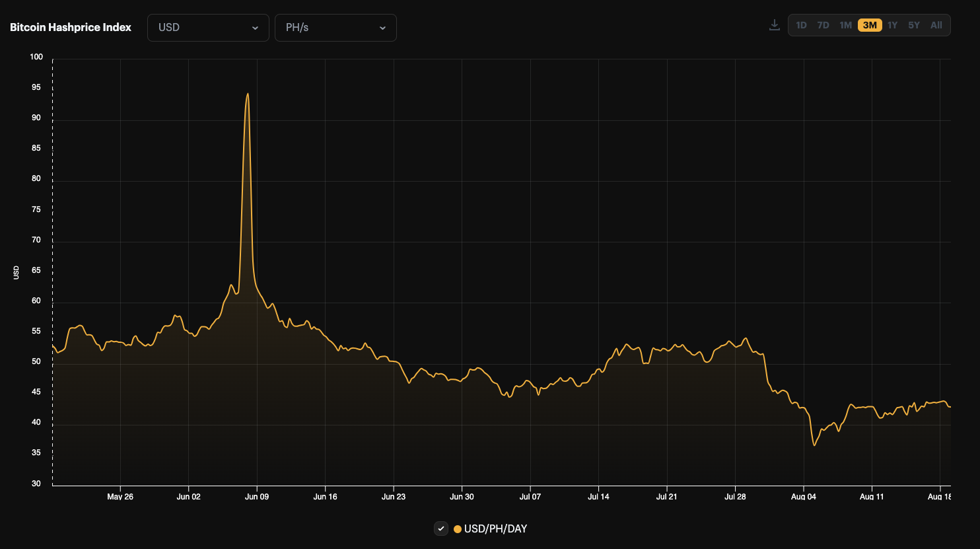The width and height of the screenshot is (980, 549).
Task: Click the vertical USD axis title
Action: point(17,272)
